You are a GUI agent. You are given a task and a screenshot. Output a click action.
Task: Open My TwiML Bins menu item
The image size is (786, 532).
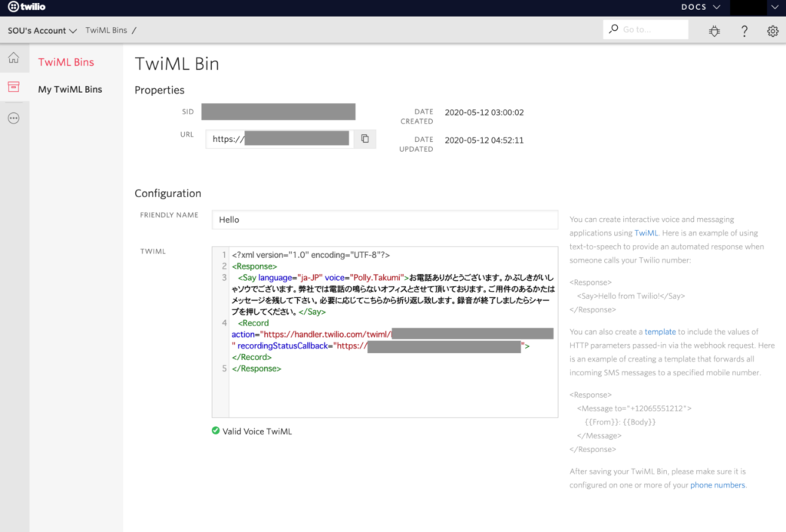(x=70, y=89)
